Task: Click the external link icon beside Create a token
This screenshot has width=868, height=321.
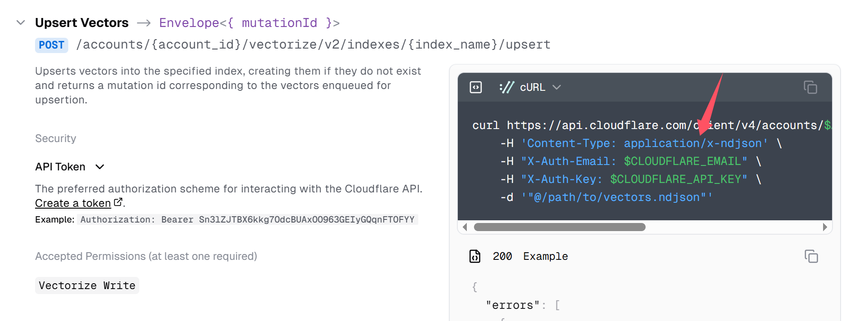Action: (x=118, y=203)
